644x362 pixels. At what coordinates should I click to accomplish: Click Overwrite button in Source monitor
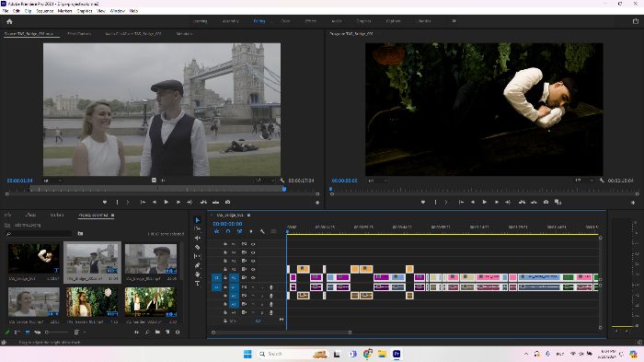215,202
